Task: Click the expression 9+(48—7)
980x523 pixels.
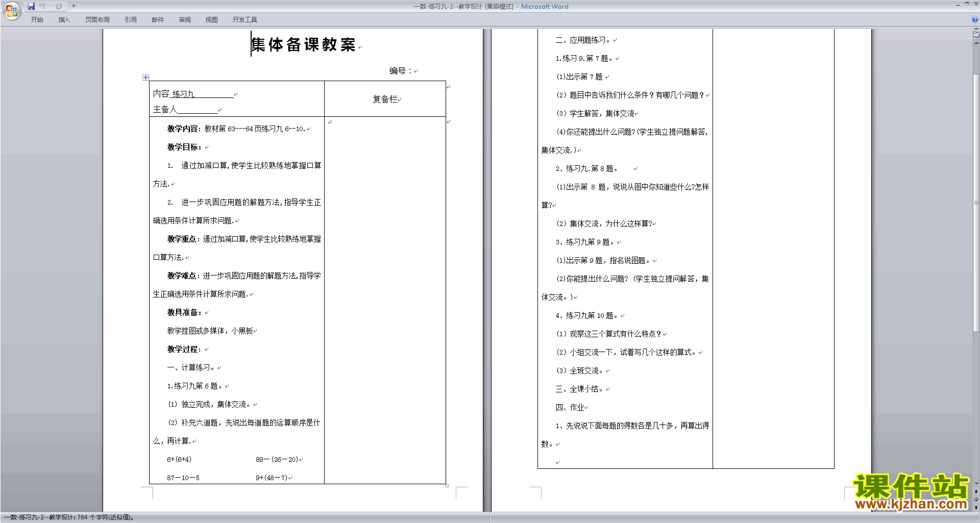Action: click(272, 478)
